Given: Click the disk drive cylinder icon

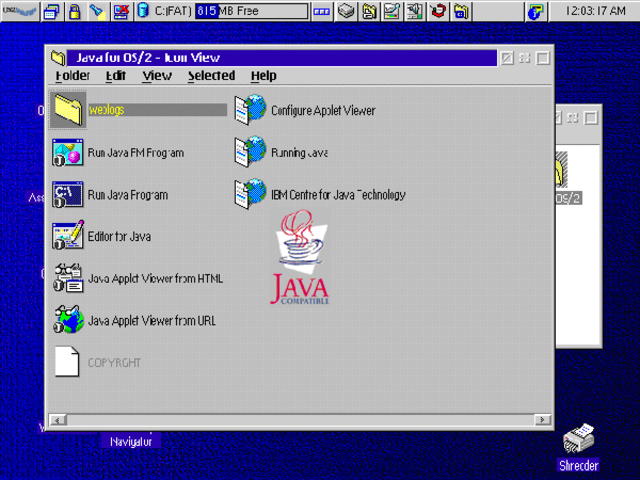Looking at the screenshot, I should [143, 11].
